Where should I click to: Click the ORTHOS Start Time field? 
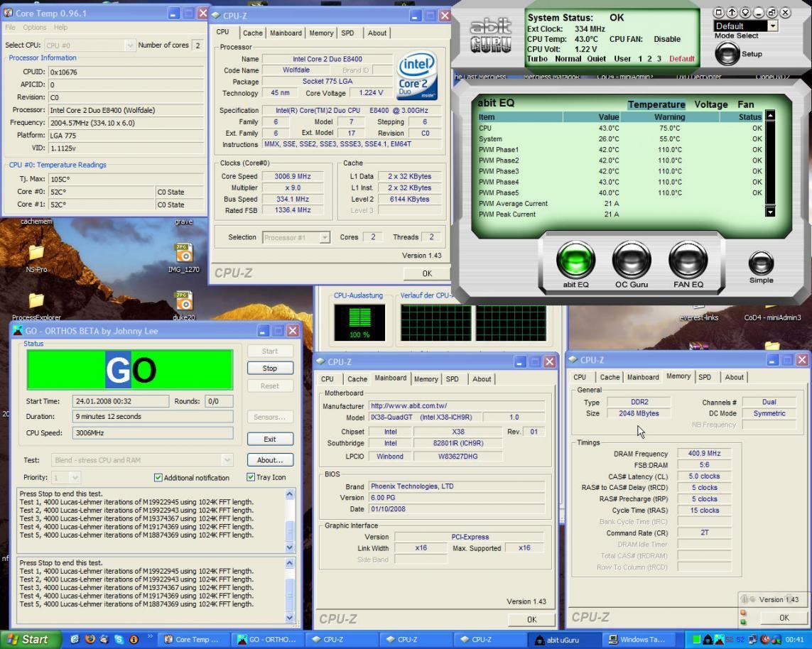click(x=121, y=401)
